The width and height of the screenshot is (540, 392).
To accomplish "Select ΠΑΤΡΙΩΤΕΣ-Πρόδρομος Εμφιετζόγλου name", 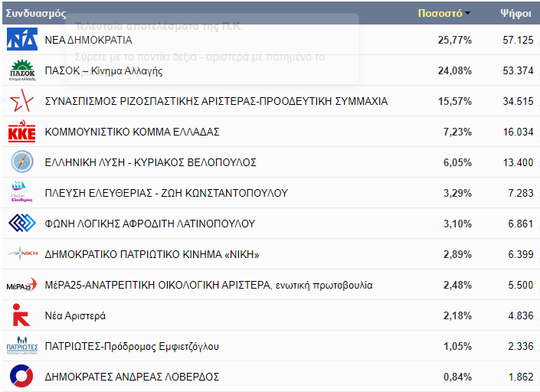I will 132,347.
